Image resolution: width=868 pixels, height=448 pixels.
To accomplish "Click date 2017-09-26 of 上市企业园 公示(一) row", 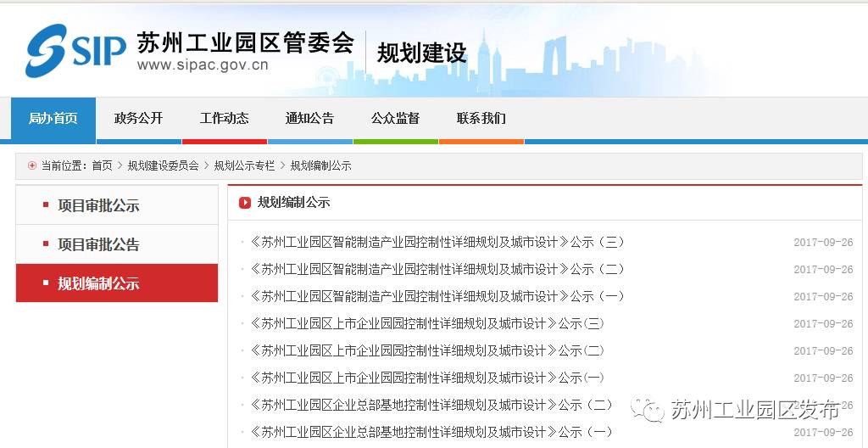I will point(823,378).
